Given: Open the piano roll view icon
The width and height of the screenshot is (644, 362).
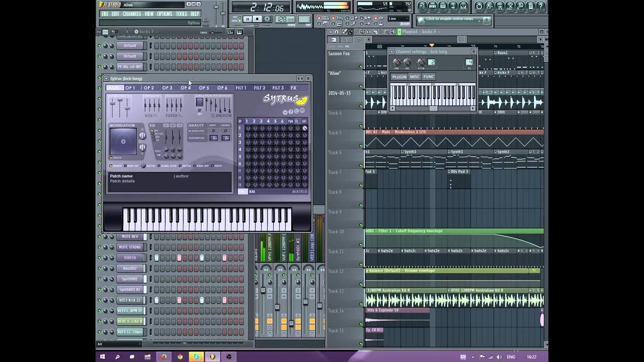Looking at the screenshot, I should coord(443,6).
